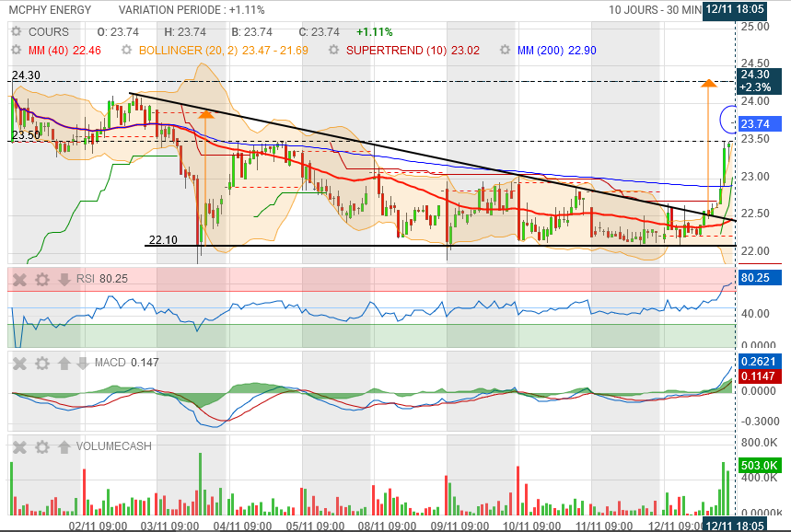
Task: Click the 23.50 level label
Action: (x=26, y=135)
